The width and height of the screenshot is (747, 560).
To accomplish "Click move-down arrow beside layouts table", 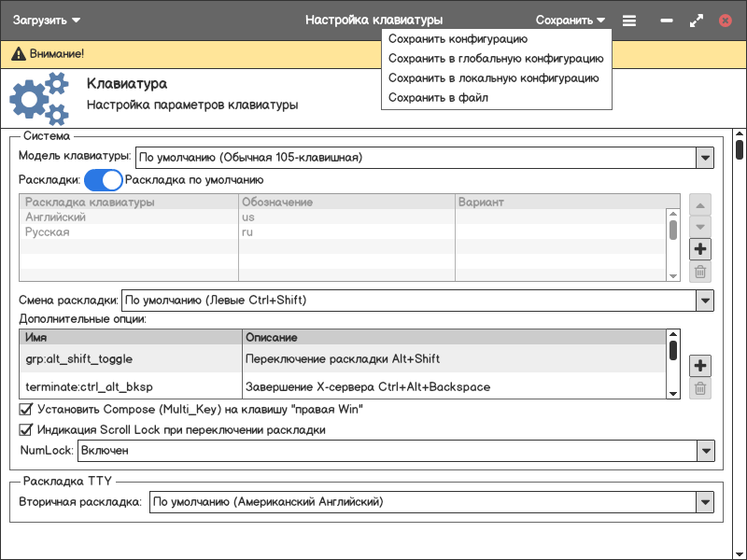I will click(x=700, y=227).
